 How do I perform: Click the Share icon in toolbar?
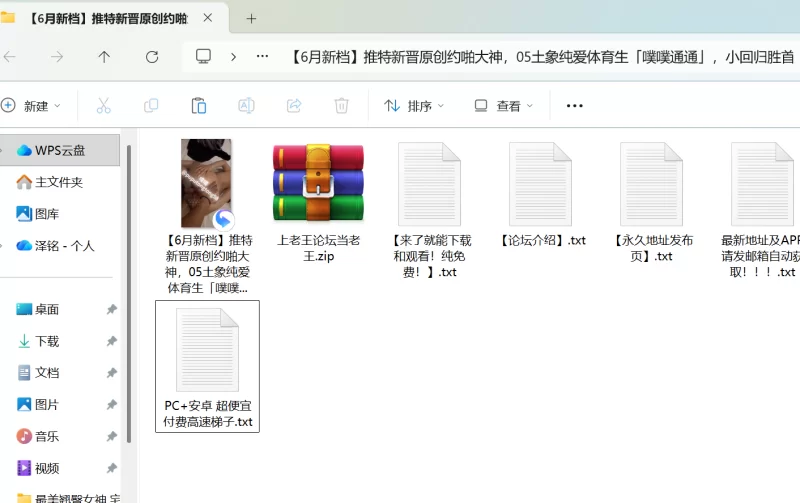(294, 105)
